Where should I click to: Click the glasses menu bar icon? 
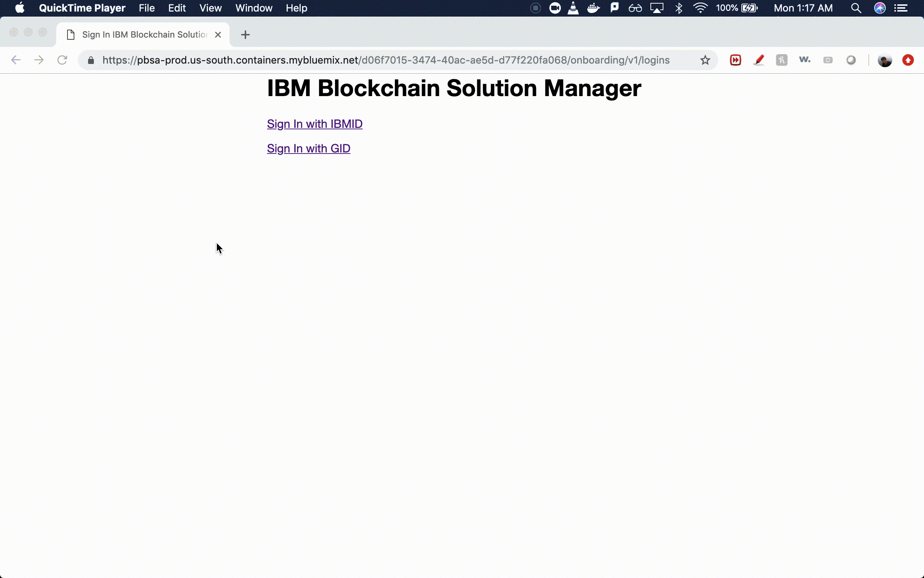point(635,8)
